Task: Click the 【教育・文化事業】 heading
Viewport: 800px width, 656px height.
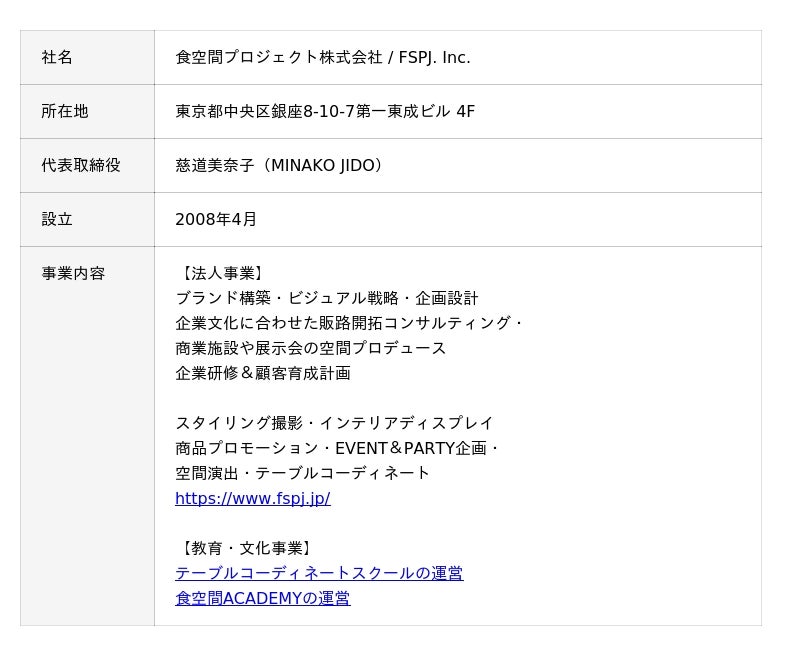Action: coord(245,548)
